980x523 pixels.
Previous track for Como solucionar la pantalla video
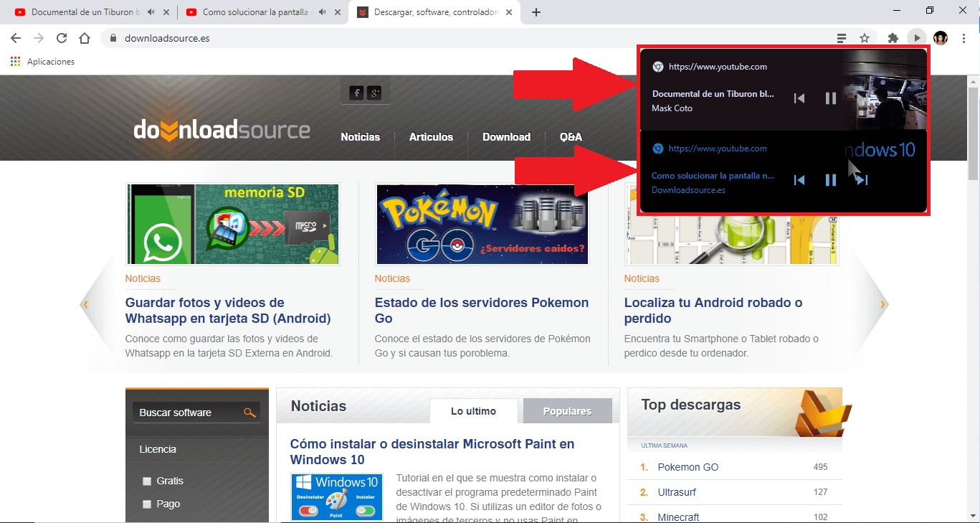tap(799, 180)
